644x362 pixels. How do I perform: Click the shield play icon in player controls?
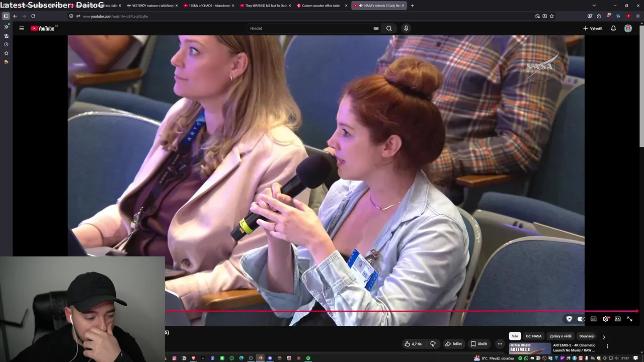pos(569,319)
